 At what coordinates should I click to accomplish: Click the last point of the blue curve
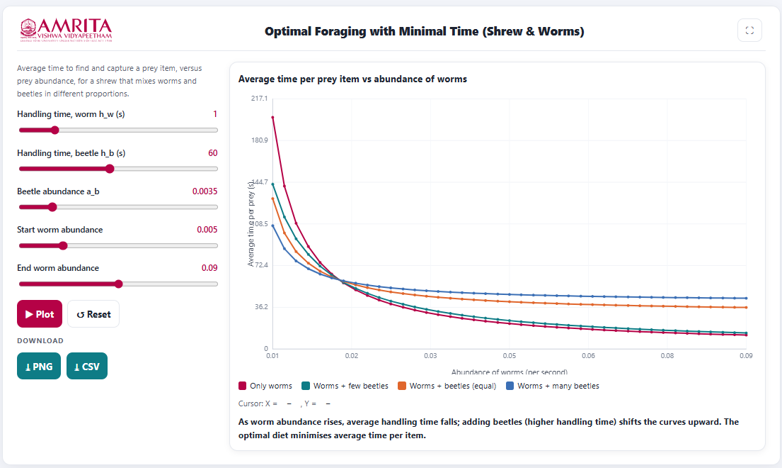(x=746, y=298)
